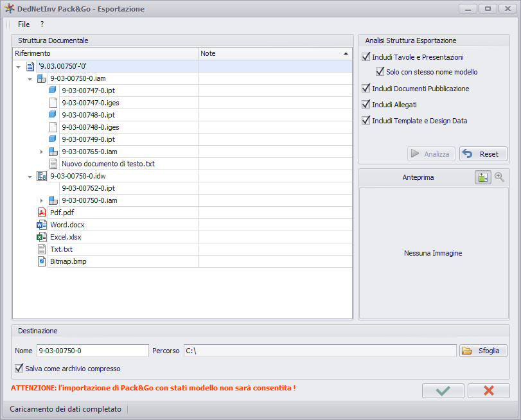This screenshot has width=521, height=420.
Task: Toggle Includi Template e Design Data checkbox
Action: pos(366,120)
